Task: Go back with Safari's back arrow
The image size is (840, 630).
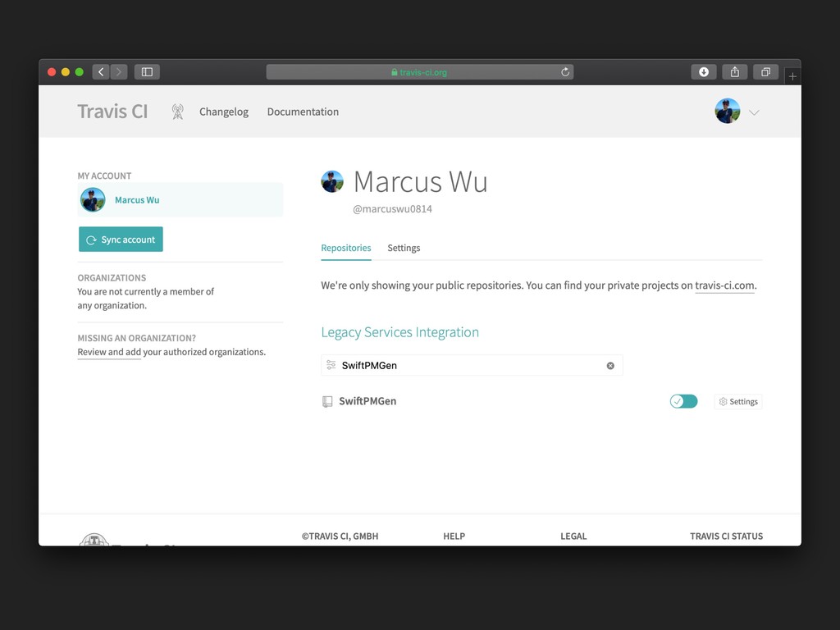Action: point(101,72)
